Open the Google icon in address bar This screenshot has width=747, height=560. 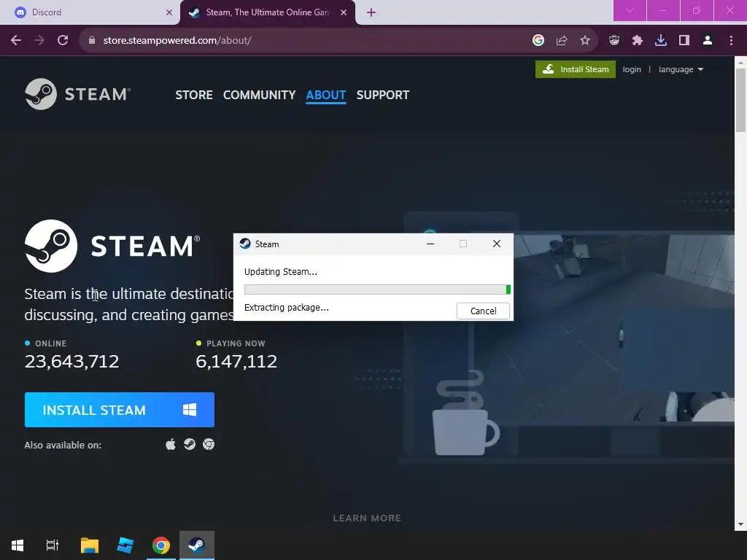pos(538,41)
